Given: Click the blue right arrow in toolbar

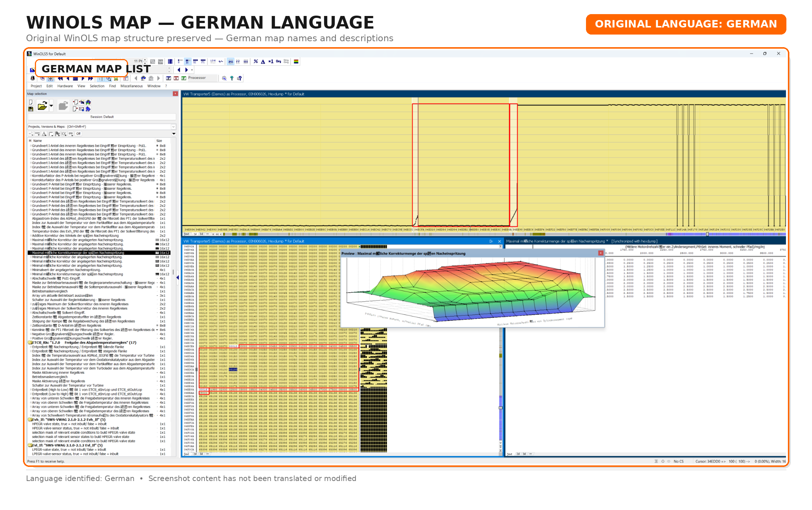Looking at the screenshot, I should tap(186, 69).
